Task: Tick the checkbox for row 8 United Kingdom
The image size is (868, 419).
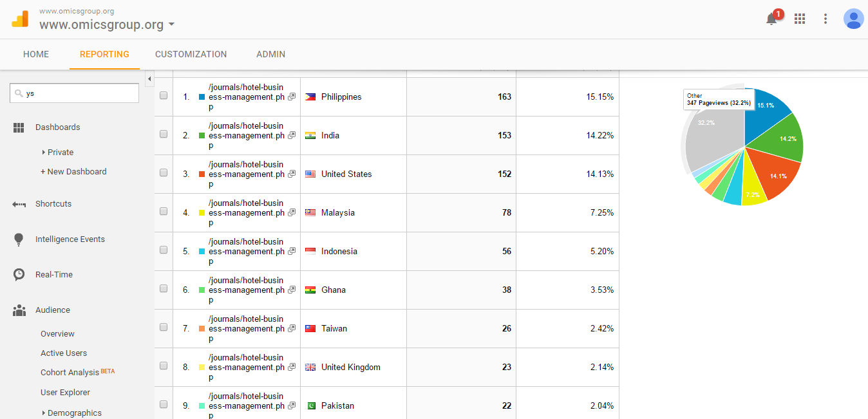Action: [x=164, y=366]
